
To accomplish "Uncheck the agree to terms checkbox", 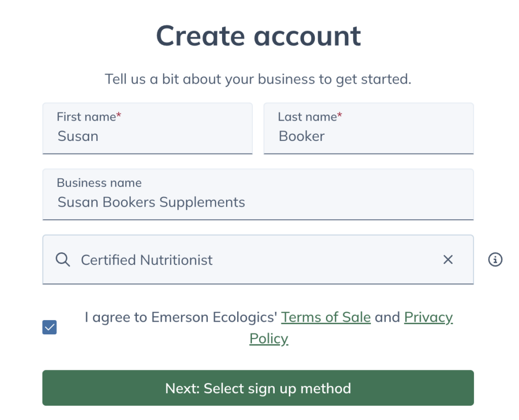I will click(x=50, y=327).
